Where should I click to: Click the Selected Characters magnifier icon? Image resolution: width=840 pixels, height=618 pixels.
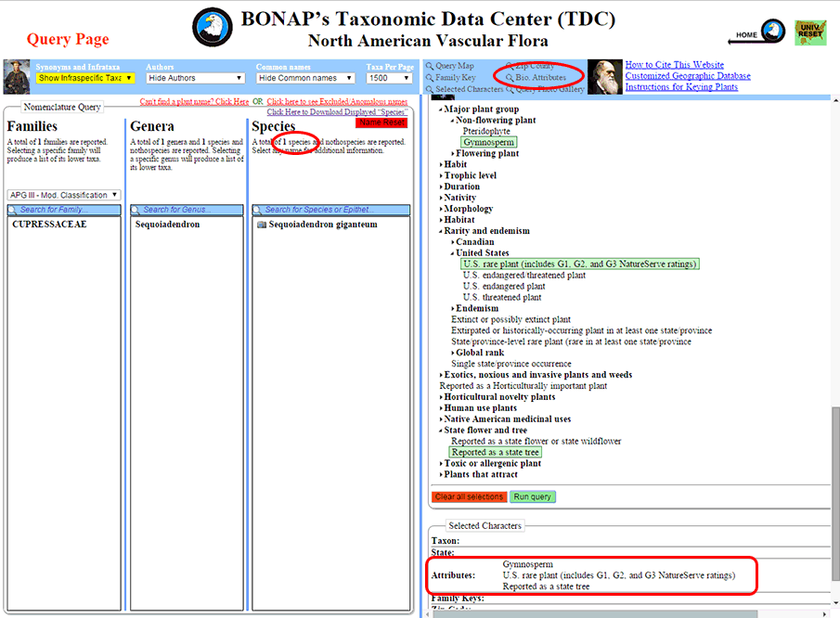click(x=430, y=90)
